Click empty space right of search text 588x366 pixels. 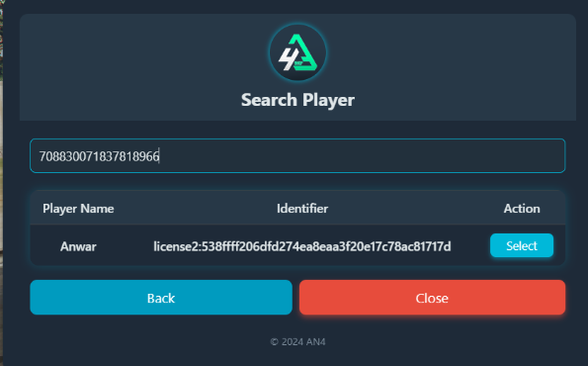tap(360, 155)
